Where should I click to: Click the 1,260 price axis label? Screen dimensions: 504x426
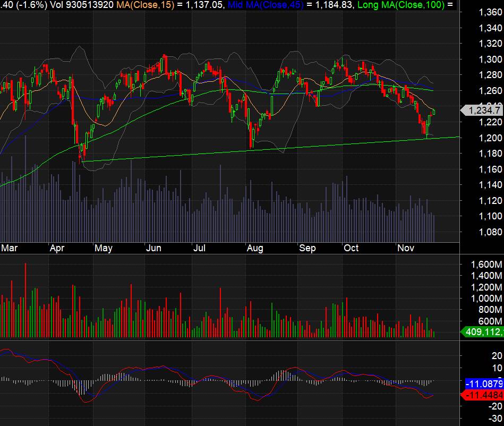click(490, 91)
